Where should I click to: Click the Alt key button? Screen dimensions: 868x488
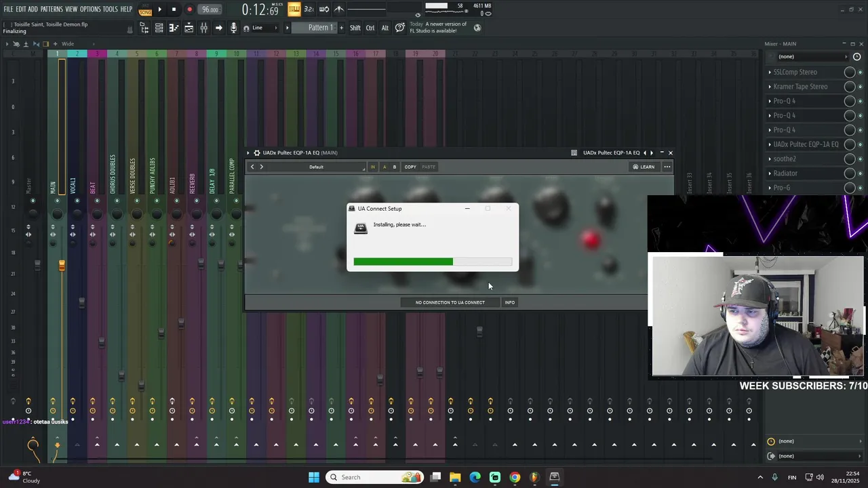[x=384, y=28]
